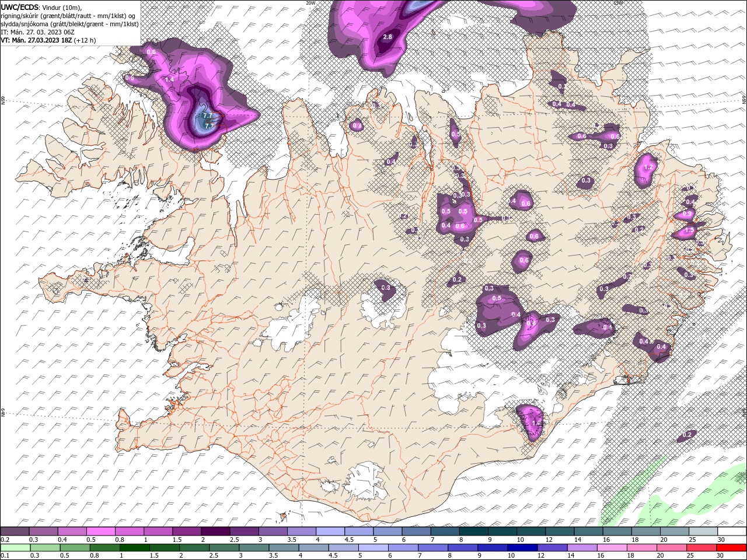
Task: Click the violet swatch at 12 in lower legend
Action: coord(551,548)
